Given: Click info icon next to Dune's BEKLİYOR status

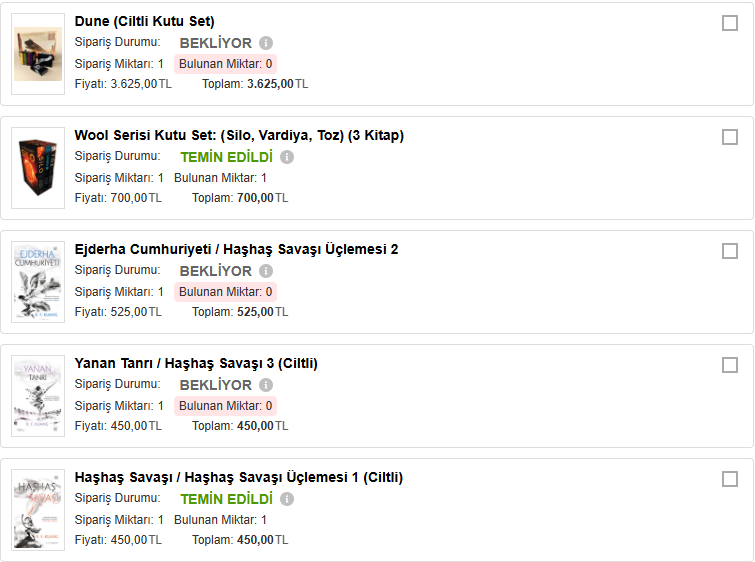Looking at the screenshot, I should (x=266, y=43).
